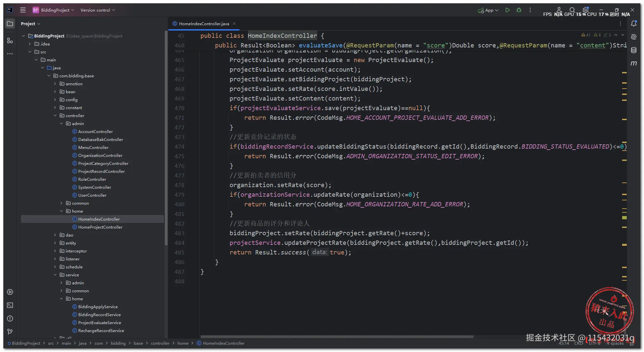Click the project tree vertical scrollbar
The image size is (644, 352).
tap(166, 138)
